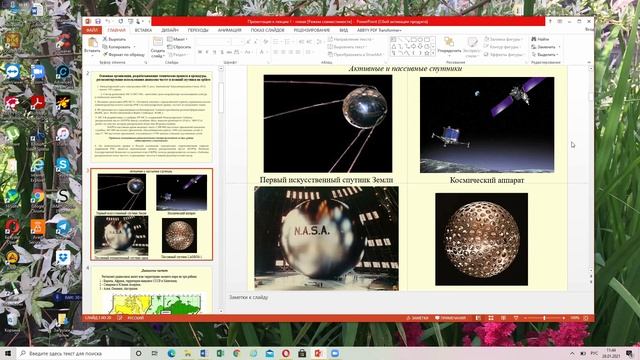The image size is (640, 360).
Task: Toggle Italic formatting in font group
Action: pos(207,52)
